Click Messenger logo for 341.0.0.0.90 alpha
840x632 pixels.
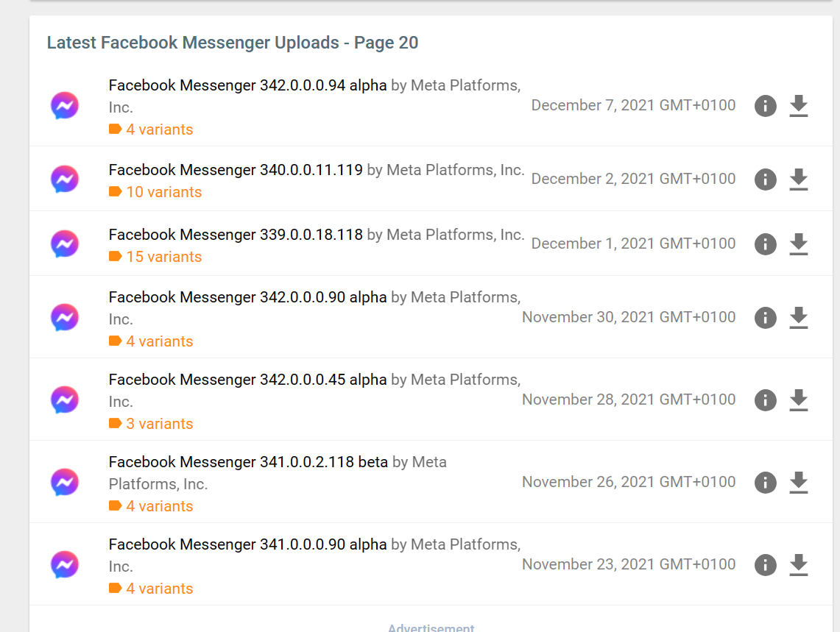point(65,565)
